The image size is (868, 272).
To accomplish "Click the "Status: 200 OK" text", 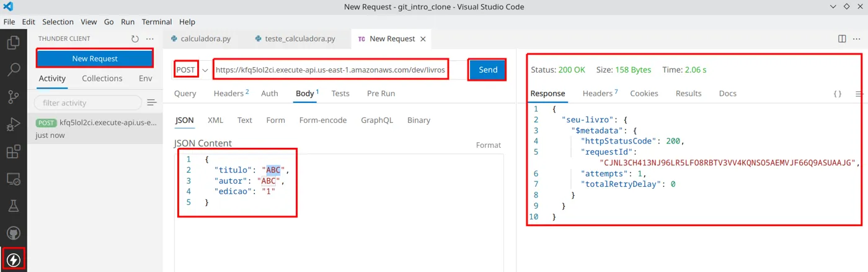I will 558,70.
